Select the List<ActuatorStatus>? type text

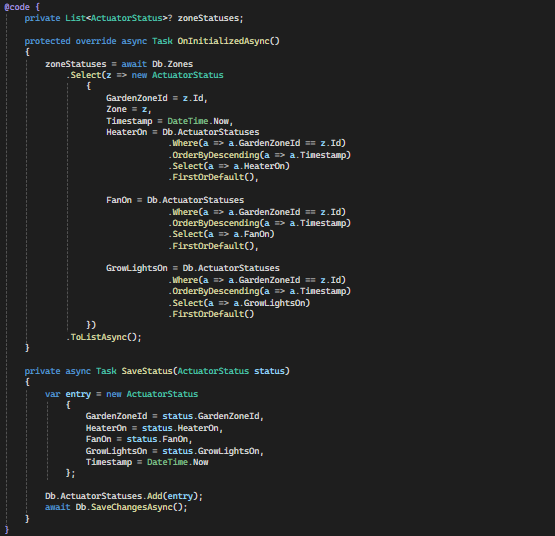click(119, 18)
